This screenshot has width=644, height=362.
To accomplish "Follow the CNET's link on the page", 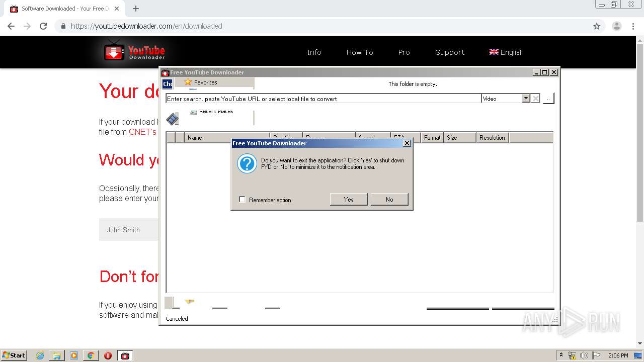I will click(143, 132).
